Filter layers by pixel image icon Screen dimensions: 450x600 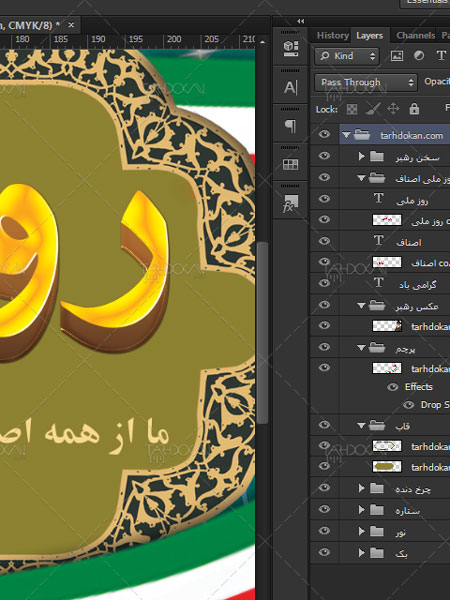pos(397,56)
